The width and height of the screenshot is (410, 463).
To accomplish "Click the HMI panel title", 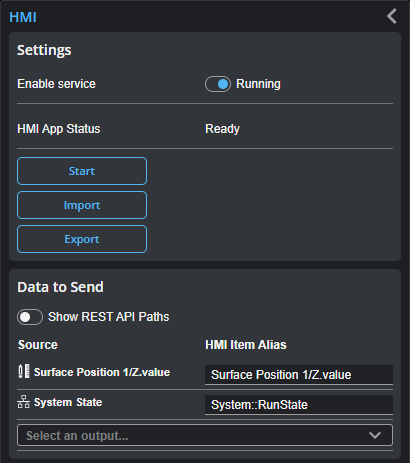I will 23,17.
